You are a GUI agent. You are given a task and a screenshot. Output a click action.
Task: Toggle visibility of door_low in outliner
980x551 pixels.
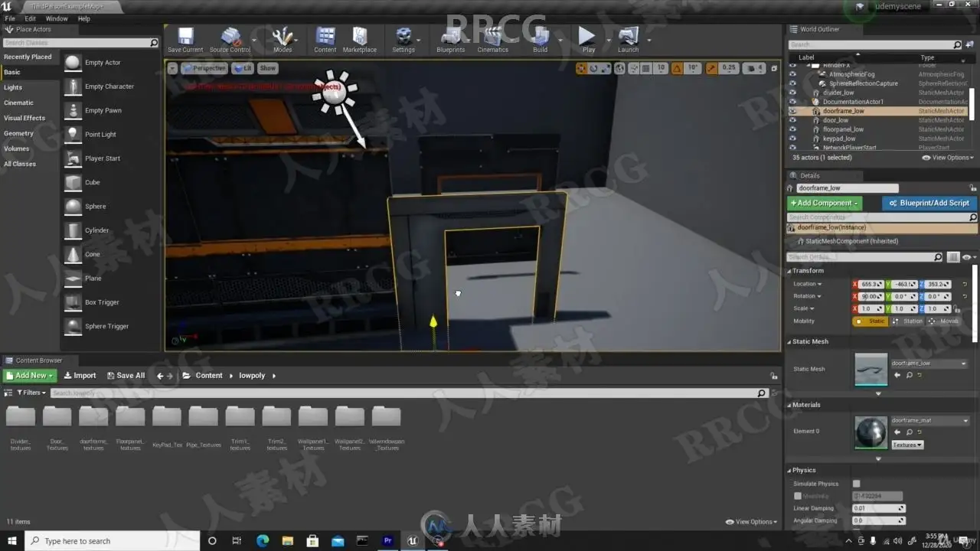tap(792, 120)
